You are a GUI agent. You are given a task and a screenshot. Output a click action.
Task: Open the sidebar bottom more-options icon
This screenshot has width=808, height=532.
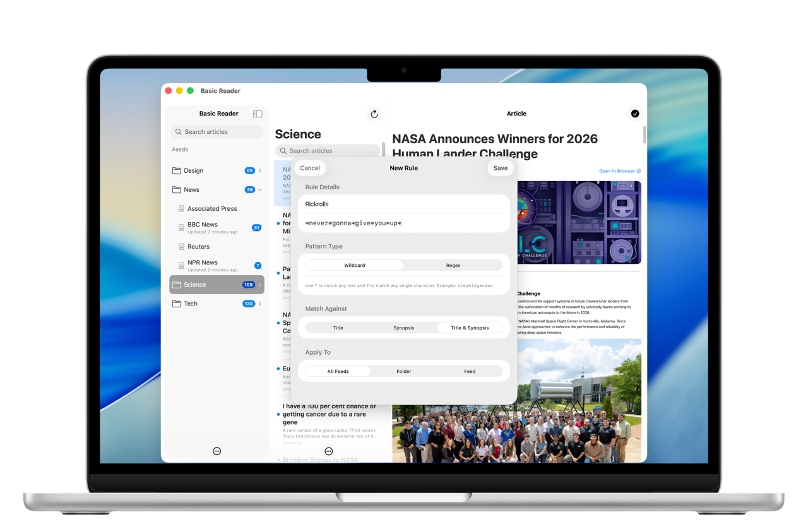(217, 451)
